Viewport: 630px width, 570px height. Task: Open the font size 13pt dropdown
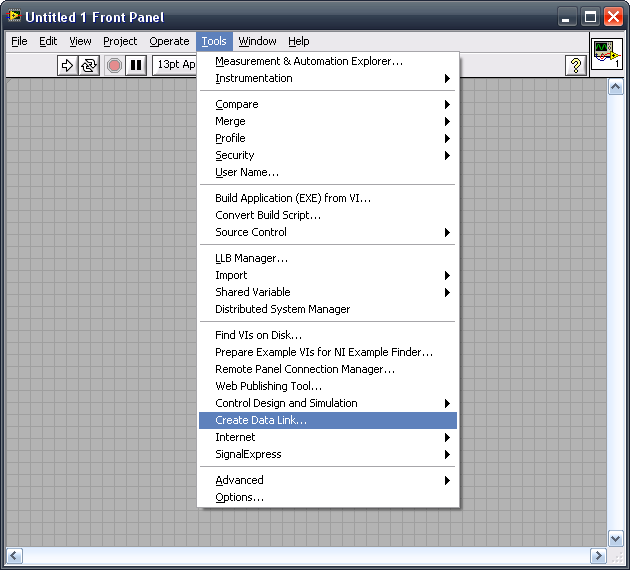coord(174,65)
